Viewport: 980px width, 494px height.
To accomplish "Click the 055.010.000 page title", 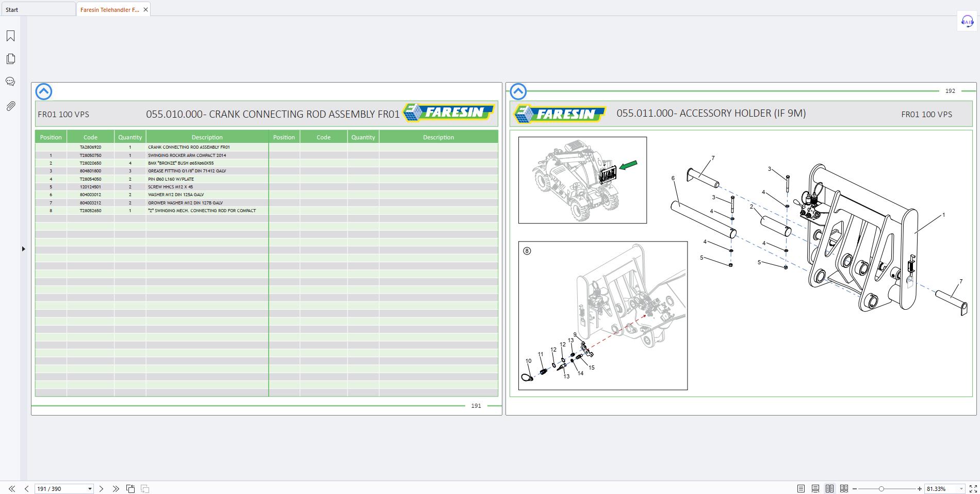I will pyautogui.click(x=273, y=114).
